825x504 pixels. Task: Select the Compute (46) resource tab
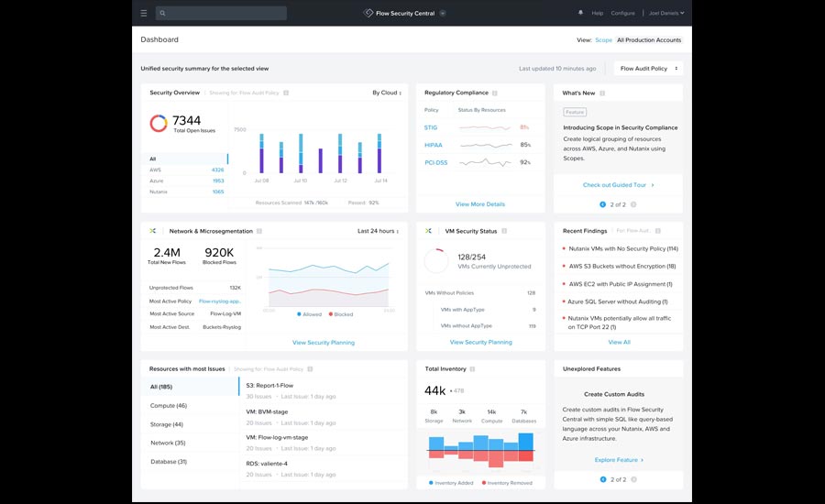[169, 405]
